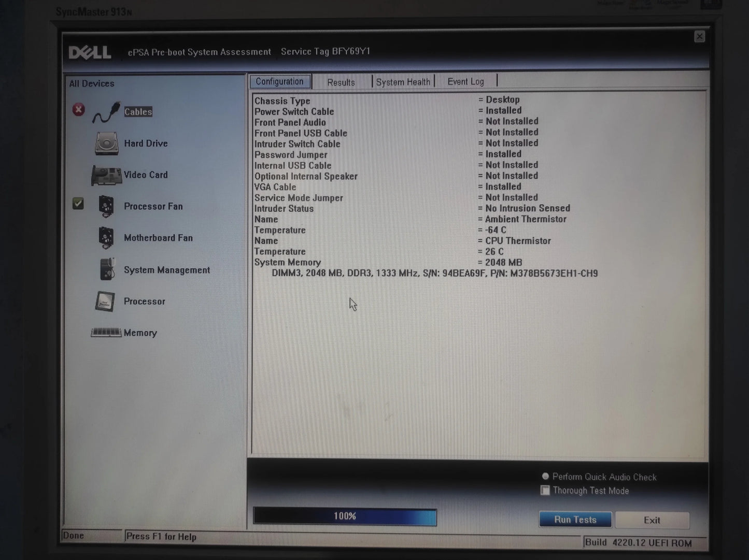
Task: Click the Power Switch Cable row
Action: click(x=388, y=111)
